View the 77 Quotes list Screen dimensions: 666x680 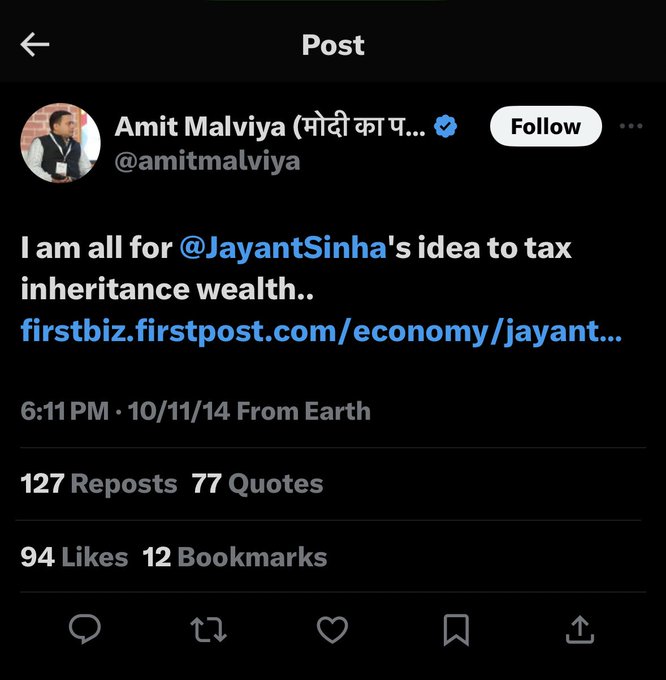[258, 484]
